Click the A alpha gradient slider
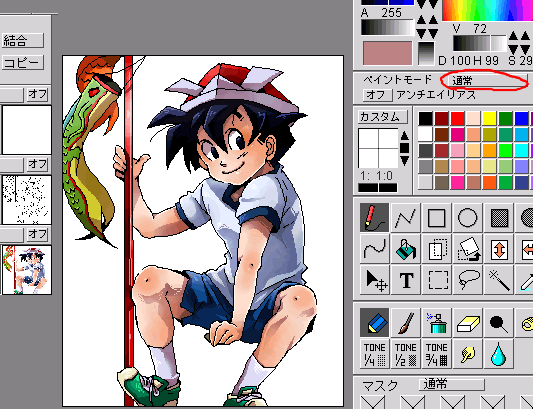Viewport: 533px width, 409px height. coord(387,28)
